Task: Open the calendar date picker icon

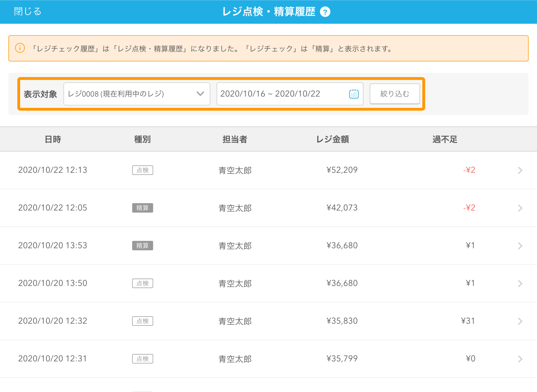Action: pyautogui.click(x=354, y=94)
